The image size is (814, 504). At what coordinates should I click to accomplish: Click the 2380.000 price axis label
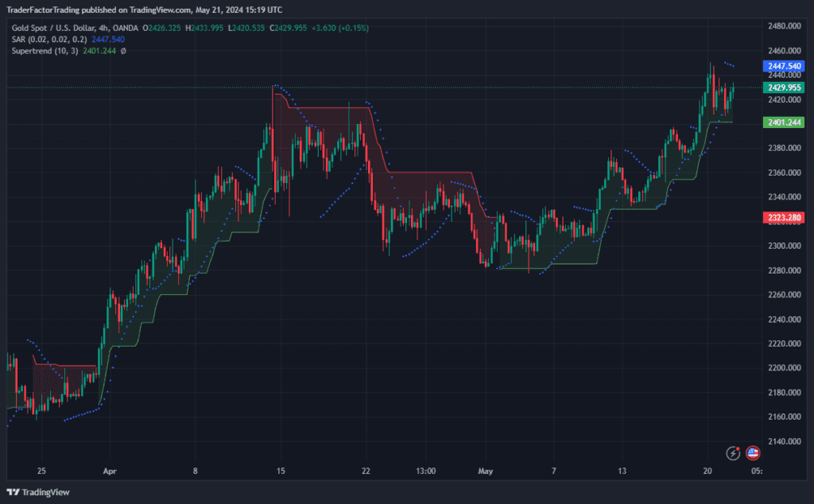point(785,148)
